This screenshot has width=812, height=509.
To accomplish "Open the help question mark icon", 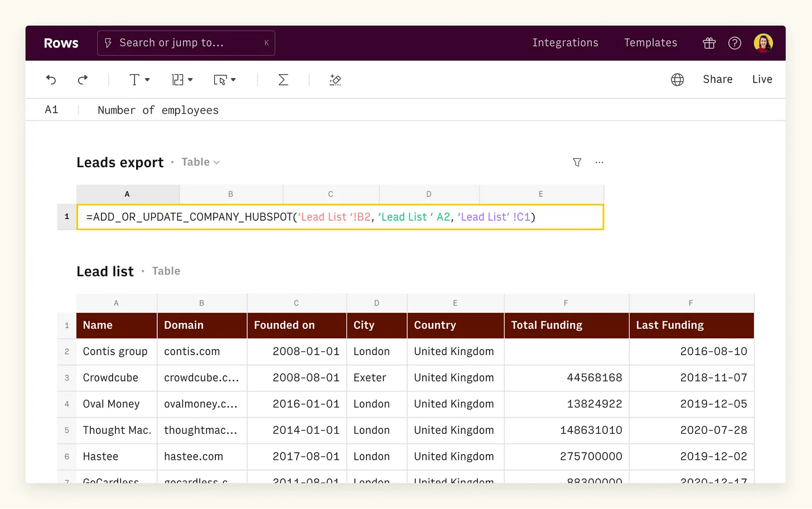I will coord(734,43).
